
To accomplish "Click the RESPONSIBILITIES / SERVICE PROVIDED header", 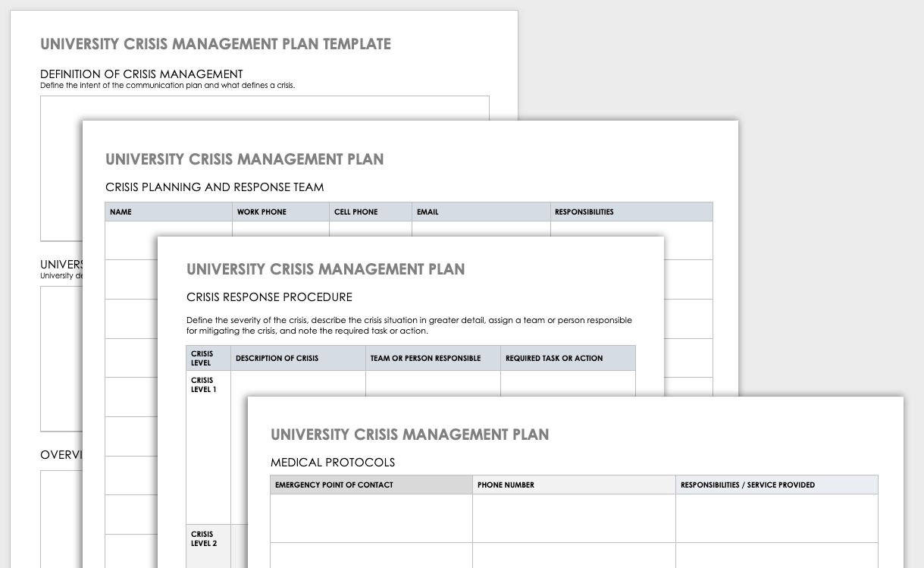I will 777,485.
